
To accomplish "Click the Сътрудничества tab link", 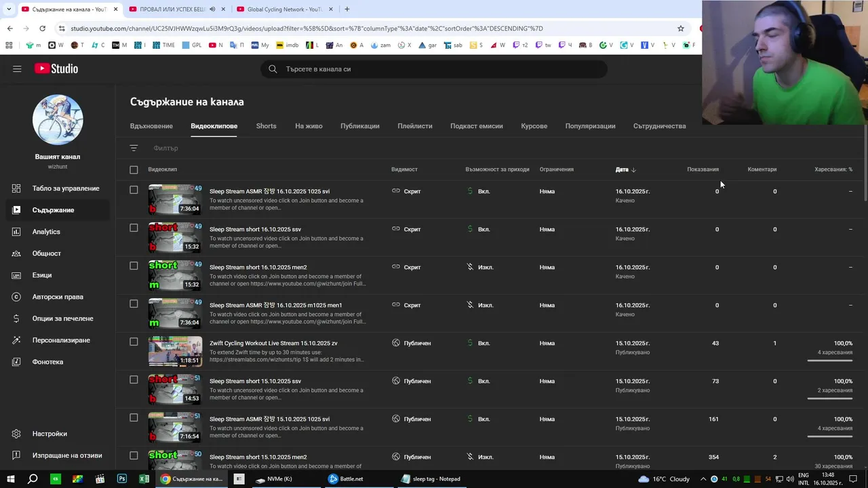I will tap(660, 126).
